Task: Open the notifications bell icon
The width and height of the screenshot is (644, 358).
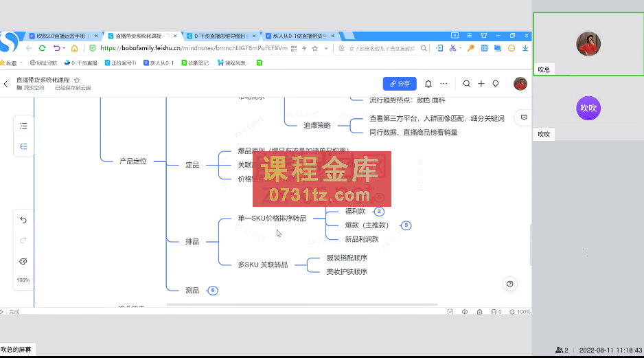Action: point(428,84)
